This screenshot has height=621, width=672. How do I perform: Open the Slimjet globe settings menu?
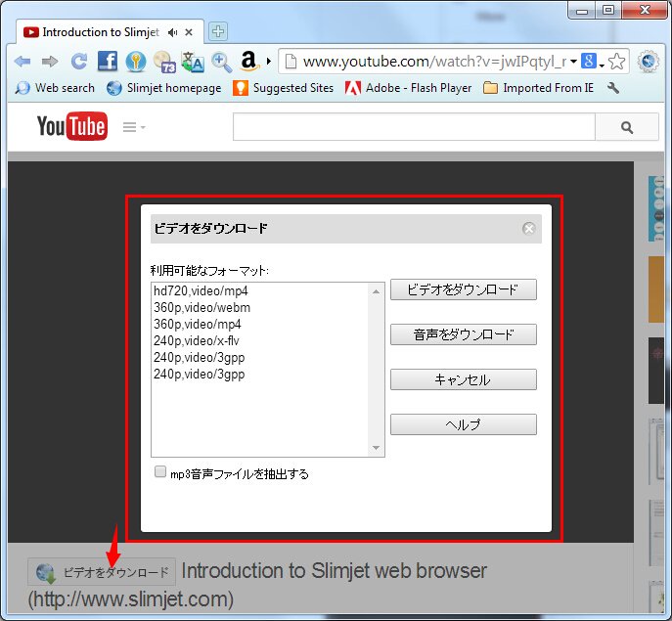[648, 62]
